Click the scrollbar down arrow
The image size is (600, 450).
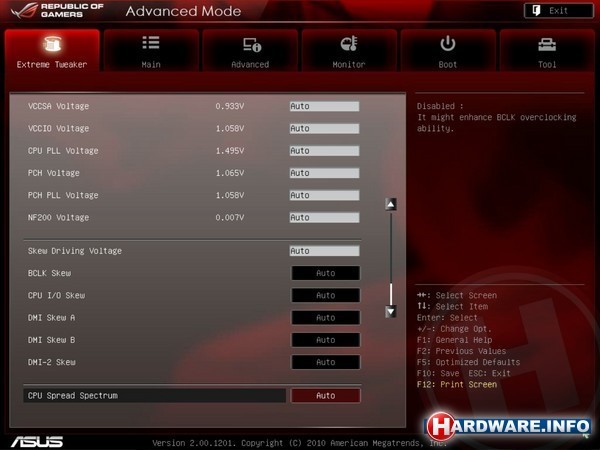[x=391, y=312]
